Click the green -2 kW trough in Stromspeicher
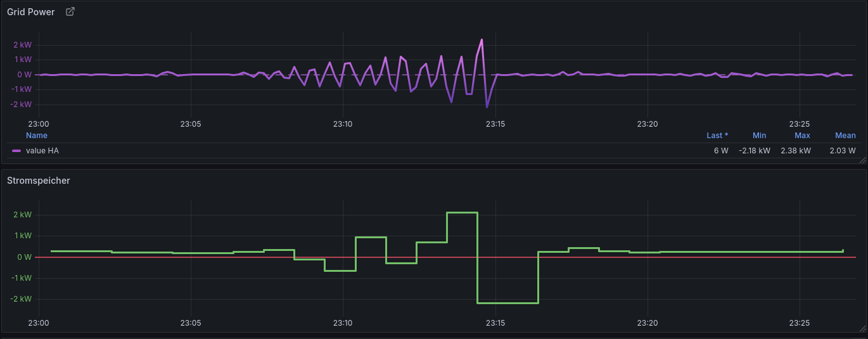The image size is (868, 339). tap(507, 303)
